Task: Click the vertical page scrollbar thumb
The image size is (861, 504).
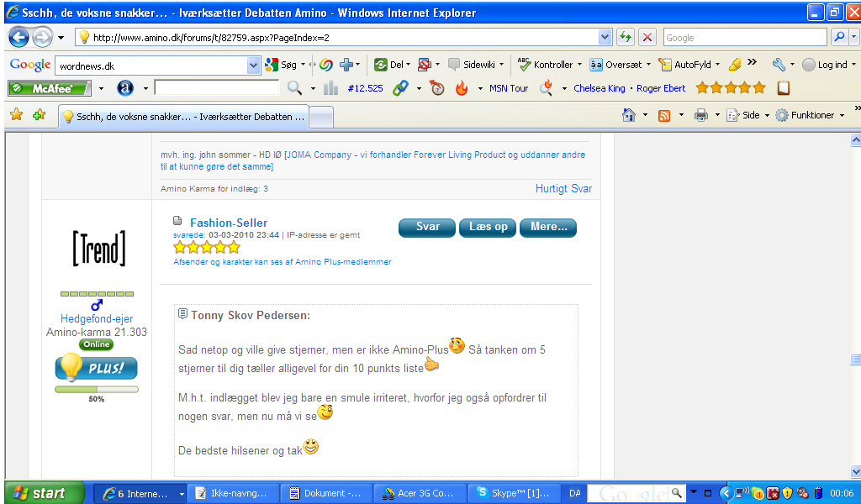Action: (855, 360)
